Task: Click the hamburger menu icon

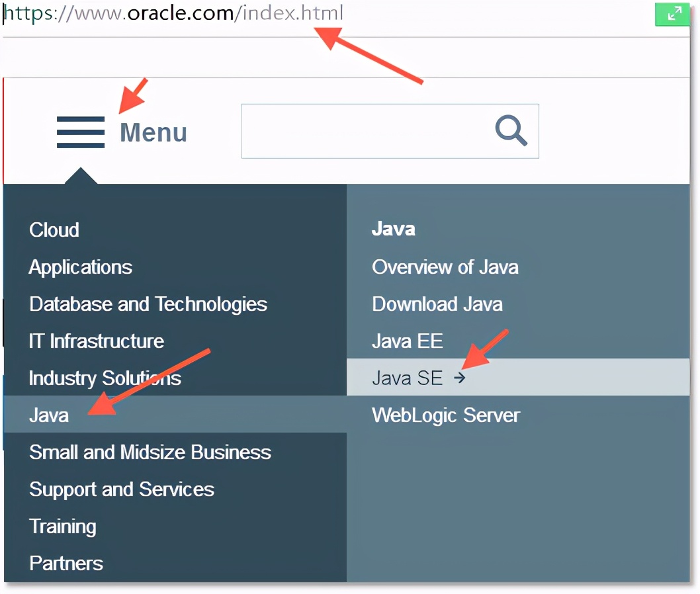Action: click(80, 132)
